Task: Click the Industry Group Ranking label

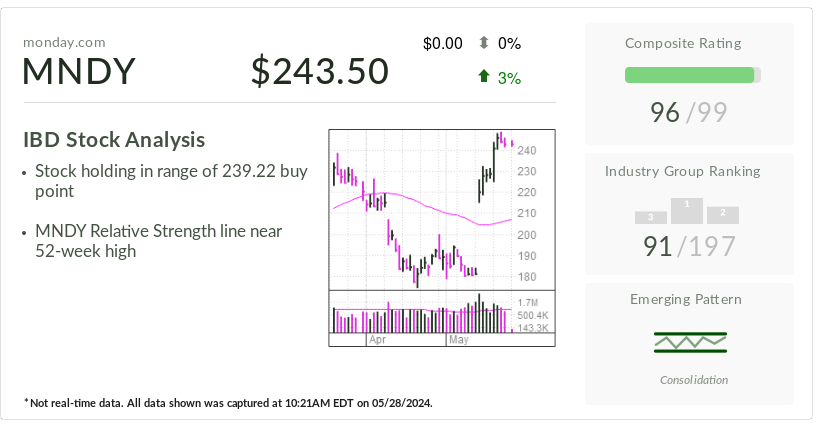Action: pos(689,171)
